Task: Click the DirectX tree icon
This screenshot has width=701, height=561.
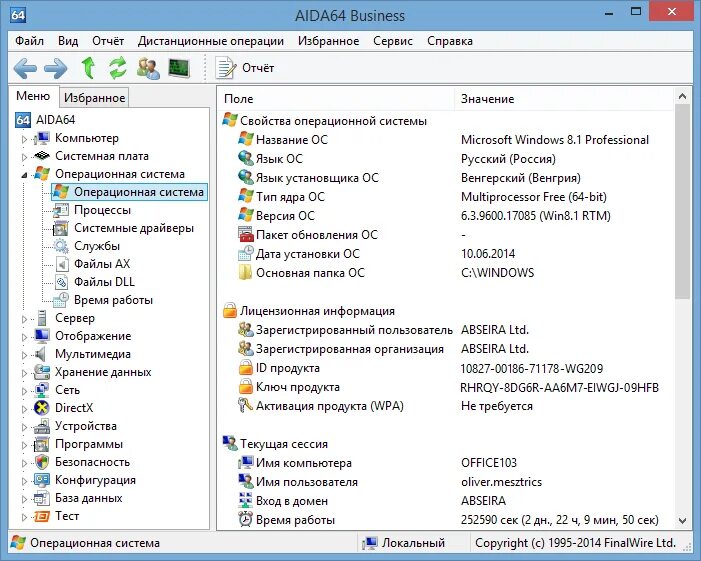Action: pos(42,408)
